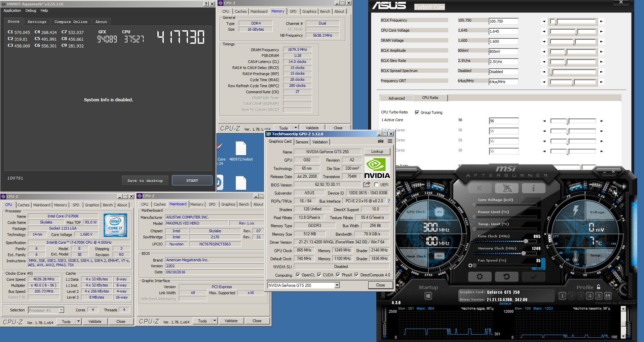Click START button in Aquamark
This screenshot has height=342, width=644.
192,180
